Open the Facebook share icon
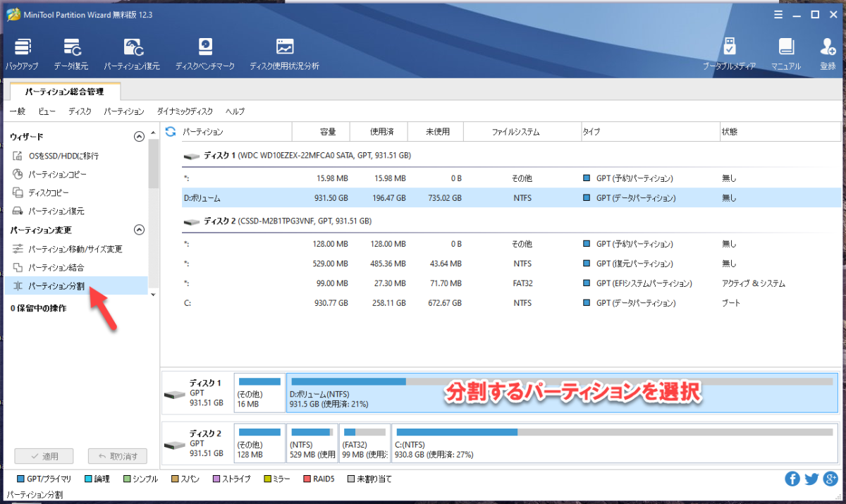Screen dimensions: 846x504 [x=792, y=479]
